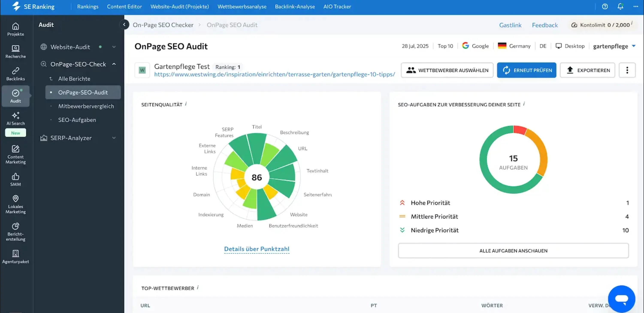Open the gartenpflege keyword dropdown
The width and height of the screenshot is (644, 313).
click(x=614, y=46)
